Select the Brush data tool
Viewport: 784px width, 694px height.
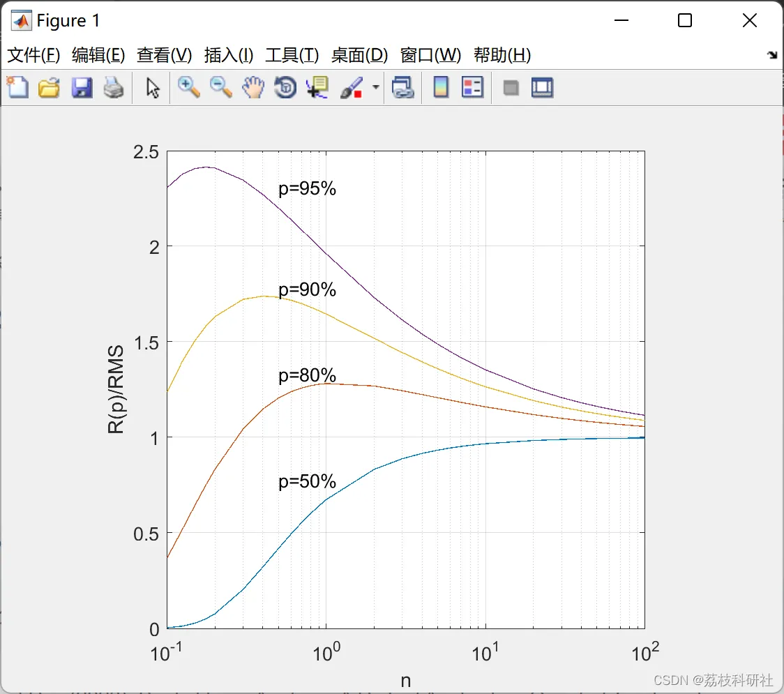(x=351, y=88)
